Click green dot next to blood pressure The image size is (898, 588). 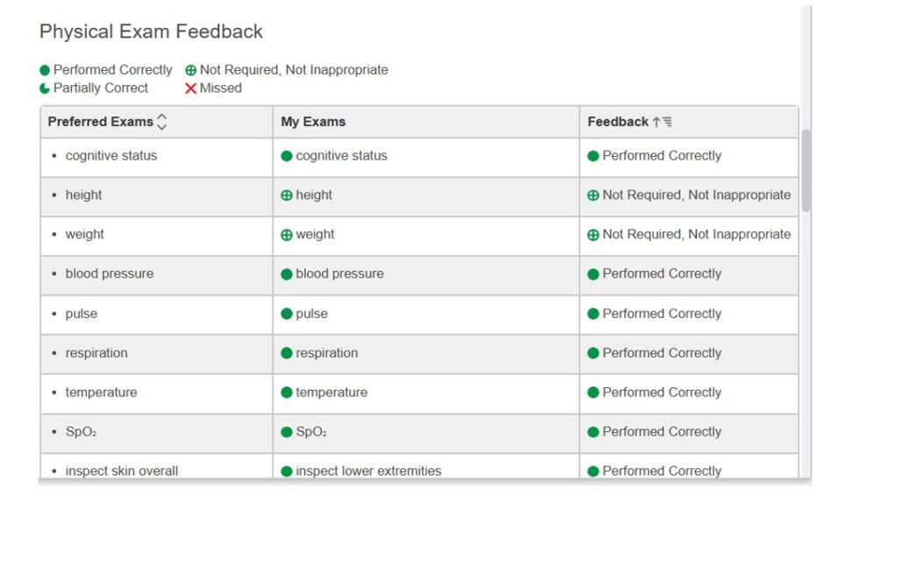coord(287,274)
